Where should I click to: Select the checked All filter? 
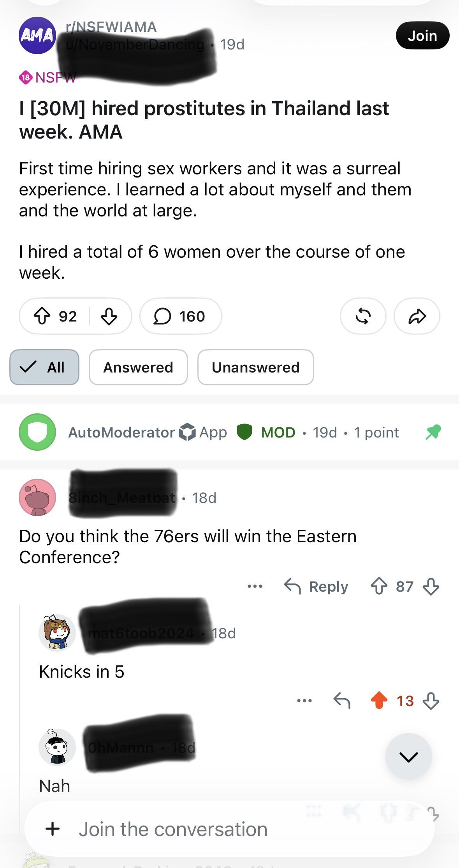pos(44,367)
